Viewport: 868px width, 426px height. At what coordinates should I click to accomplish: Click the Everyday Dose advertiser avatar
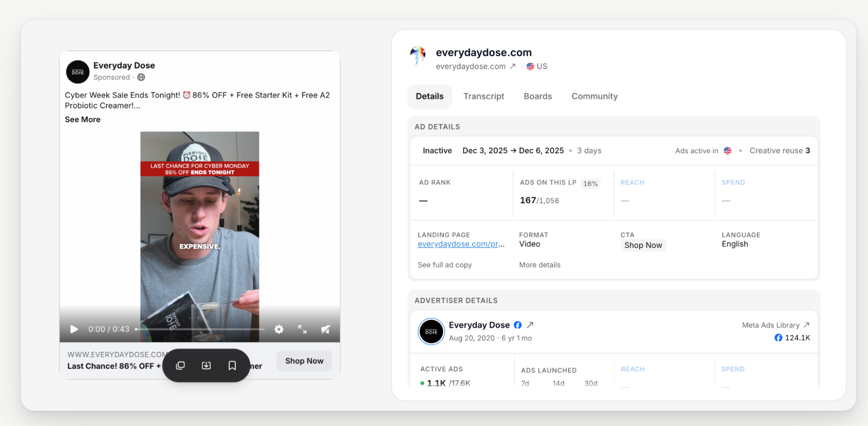pyautogui.click(x=431, y=331)
